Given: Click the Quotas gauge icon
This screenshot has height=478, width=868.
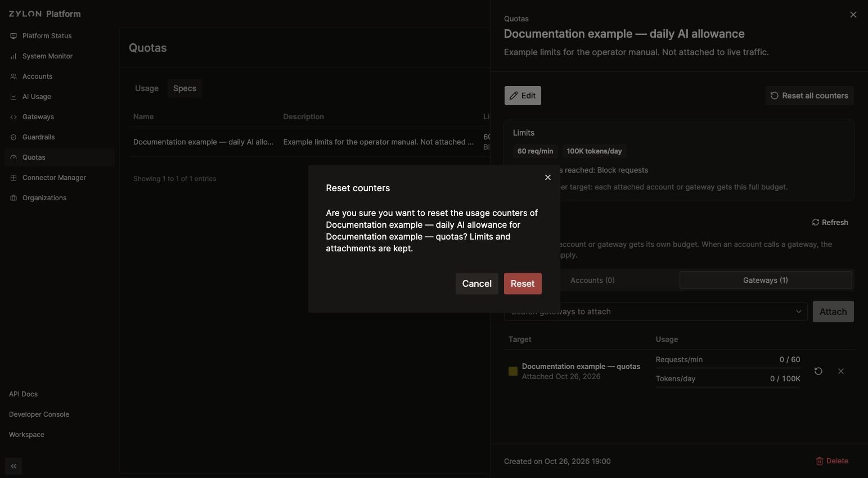Looking at the screenshot, I should coord(14,157).
